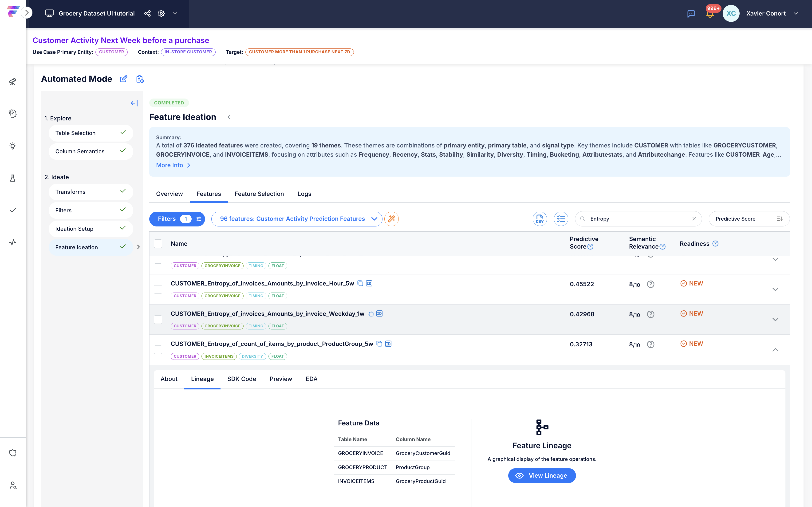Open the Filters button

[177, 219]
